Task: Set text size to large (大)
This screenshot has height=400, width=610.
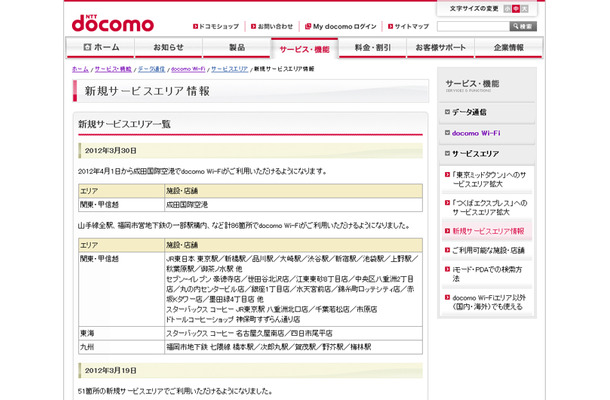Action: click(524, 9)
